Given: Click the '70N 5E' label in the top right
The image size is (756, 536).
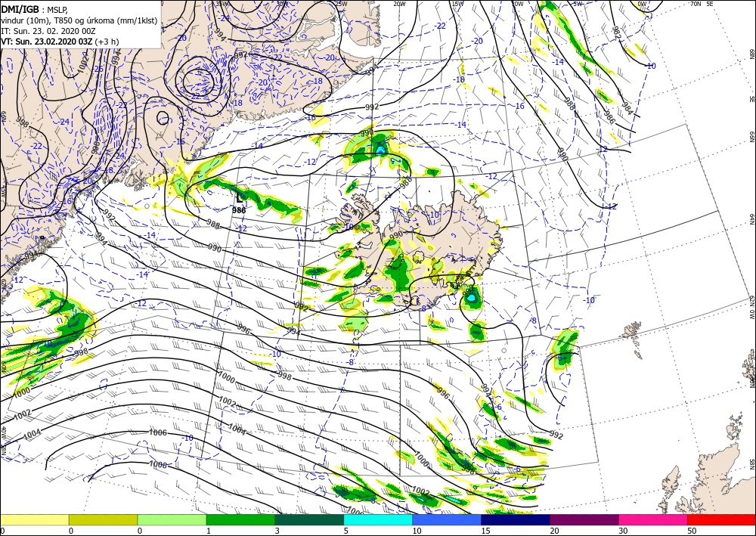Looking at the screenshot, I should 702,4.
